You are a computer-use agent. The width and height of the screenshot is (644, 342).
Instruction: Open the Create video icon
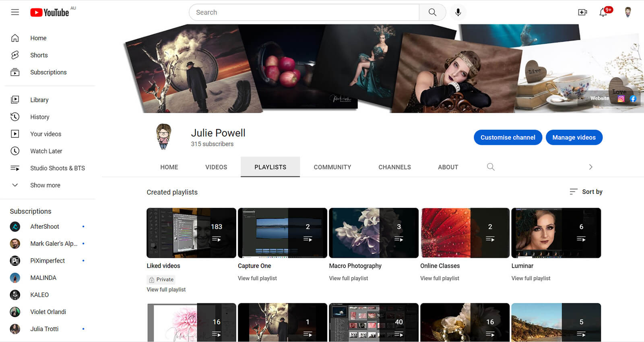[582, 12]
